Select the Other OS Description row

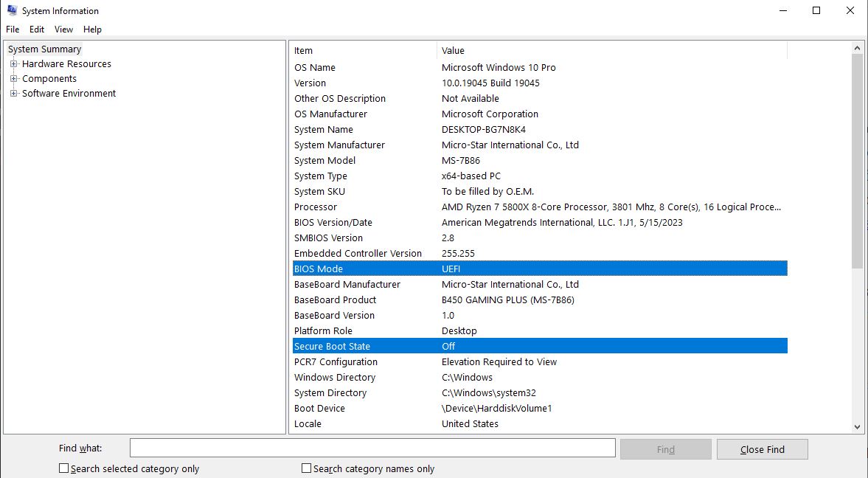pos(540,99)
